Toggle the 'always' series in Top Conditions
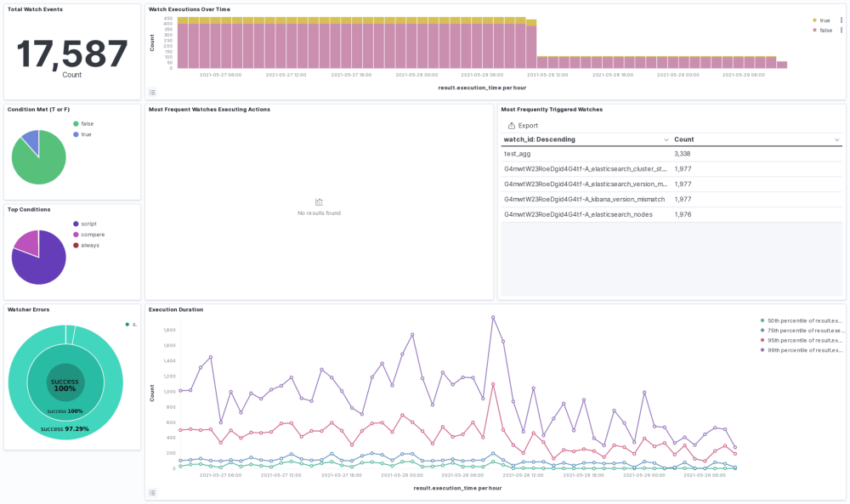This screenshot has width=850, height=504. (x=90, y=245)
